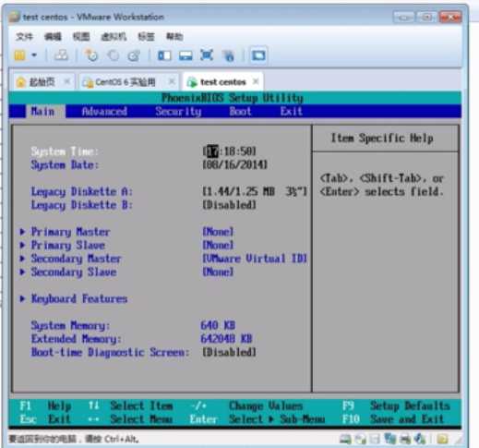479x448 pixels.
Task: Toggle the library sidebar view icon
Action: coord(164,55)
